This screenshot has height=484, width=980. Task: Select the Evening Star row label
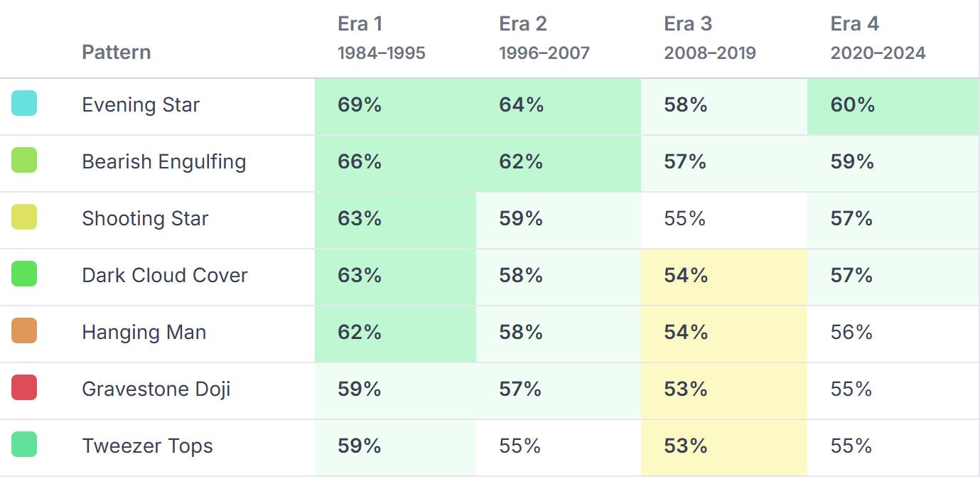coord(141,105)
